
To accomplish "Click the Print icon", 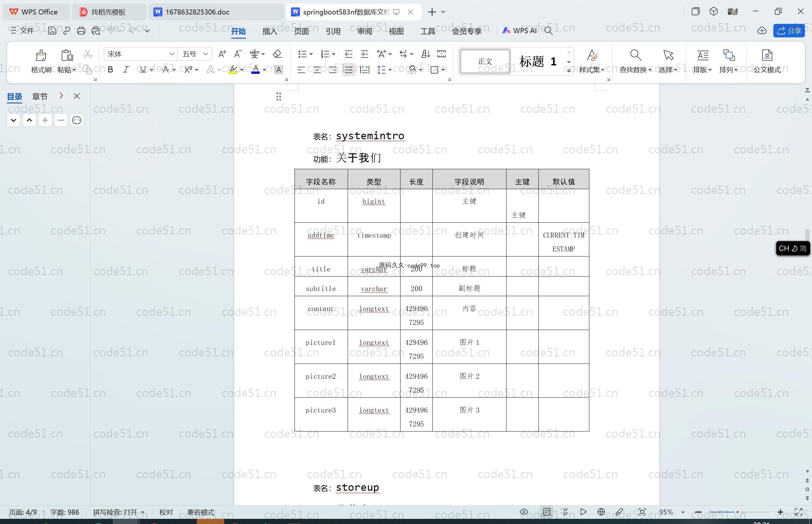I will point(81,31).
